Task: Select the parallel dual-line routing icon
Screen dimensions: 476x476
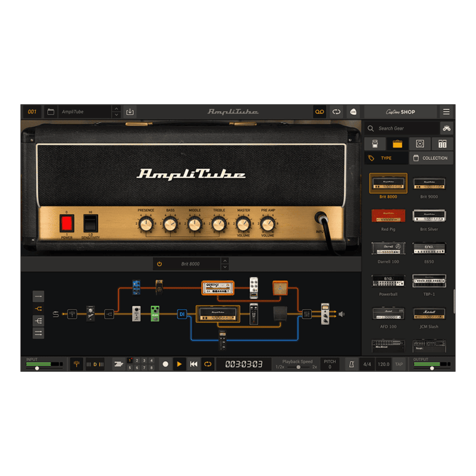Action: (x=38, y=333)
